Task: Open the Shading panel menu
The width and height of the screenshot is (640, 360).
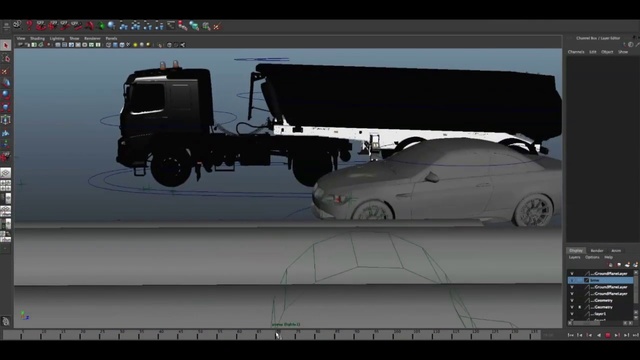Action: pos(37,38)
